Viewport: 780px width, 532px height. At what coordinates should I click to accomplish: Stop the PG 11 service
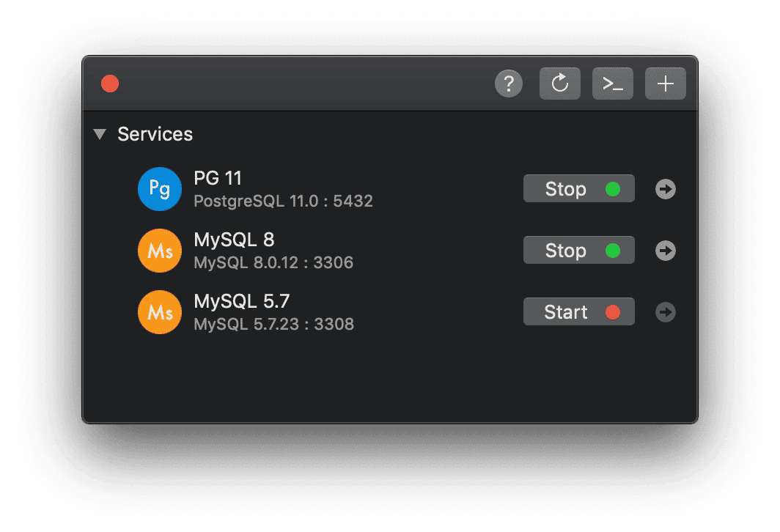pyautogui.click(x=579, y=188)
